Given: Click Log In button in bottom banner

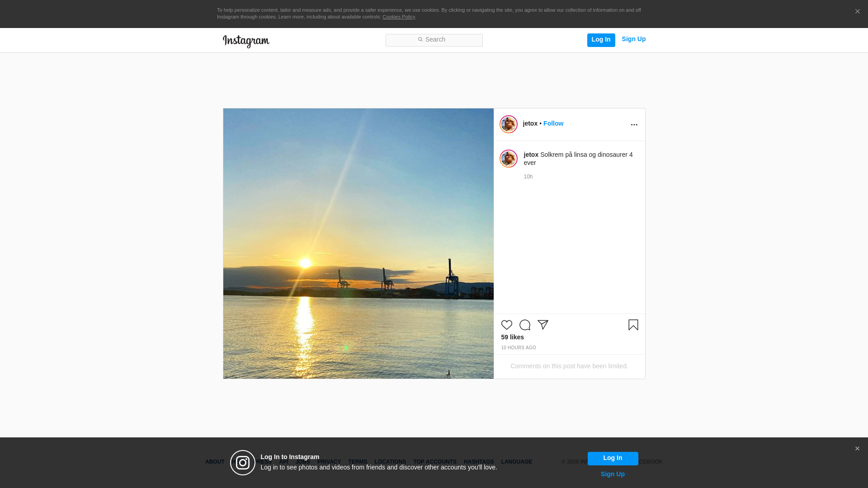Looking at the screenshot, I should [613, 458].
